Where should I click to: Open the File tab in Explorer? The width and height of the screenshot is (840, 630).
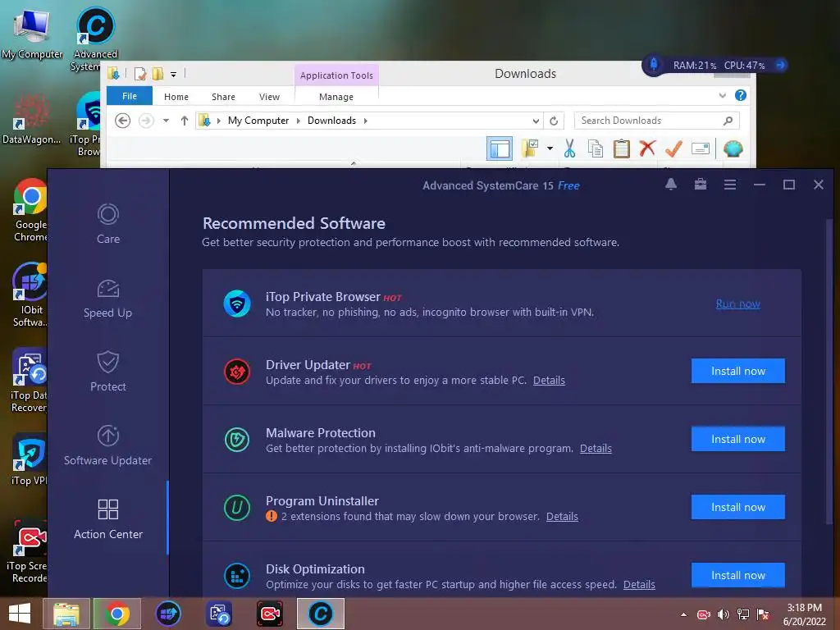[130, 96]
